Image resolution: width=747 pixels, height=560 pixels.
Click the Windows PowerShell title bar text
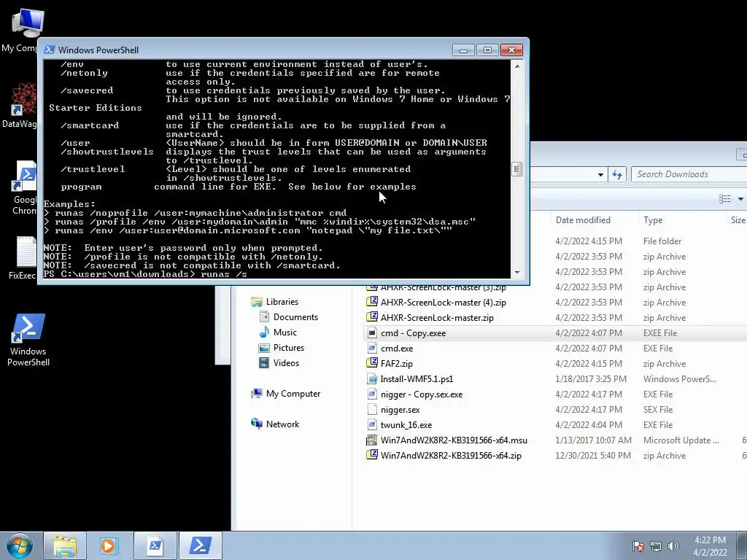pyautogui.click(x=98, y=50)
